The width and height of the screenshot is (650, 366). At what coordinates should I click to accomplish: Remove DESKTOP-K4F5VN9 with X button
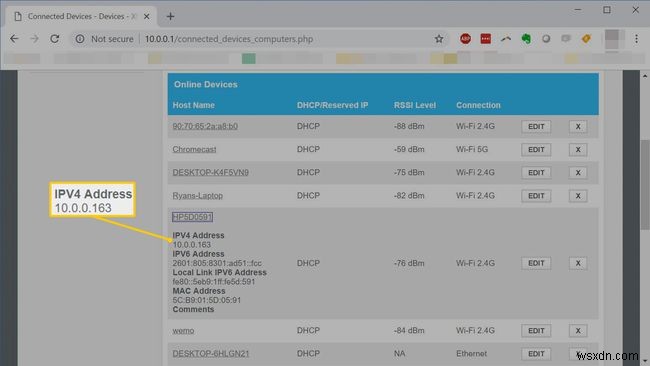point(578,172)
